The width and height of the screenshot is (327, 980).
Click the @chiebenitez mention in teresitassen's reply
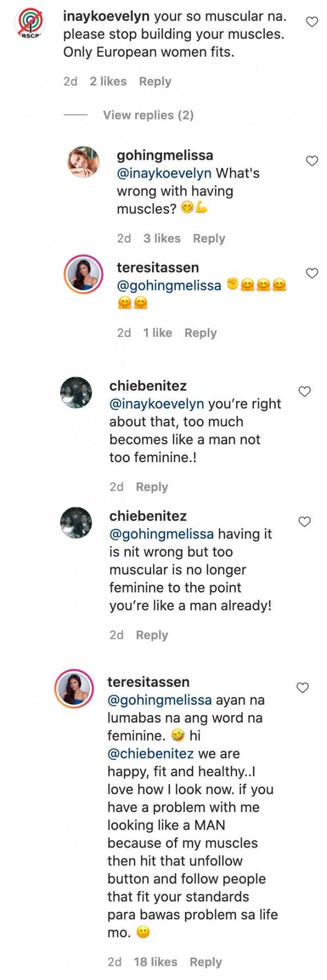[x=150, y=754]
